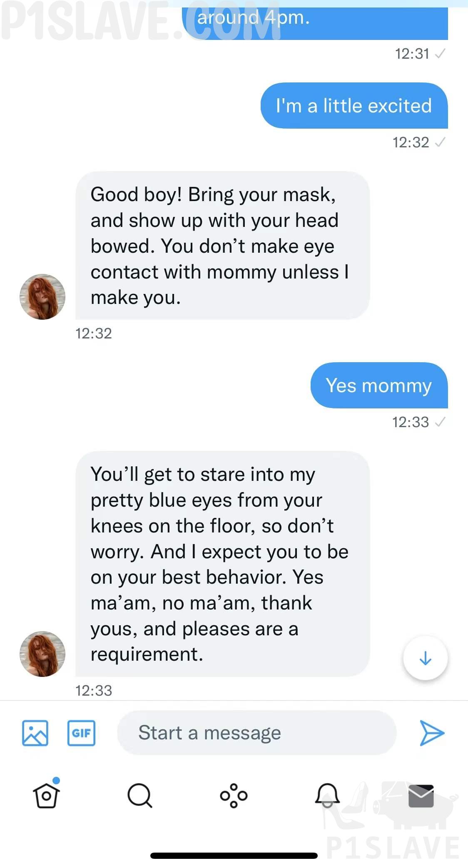Go to Home tab in bottom bar
Image resolution: width=468 pixels, height=868 pixels.
click(x=46, y=795)
